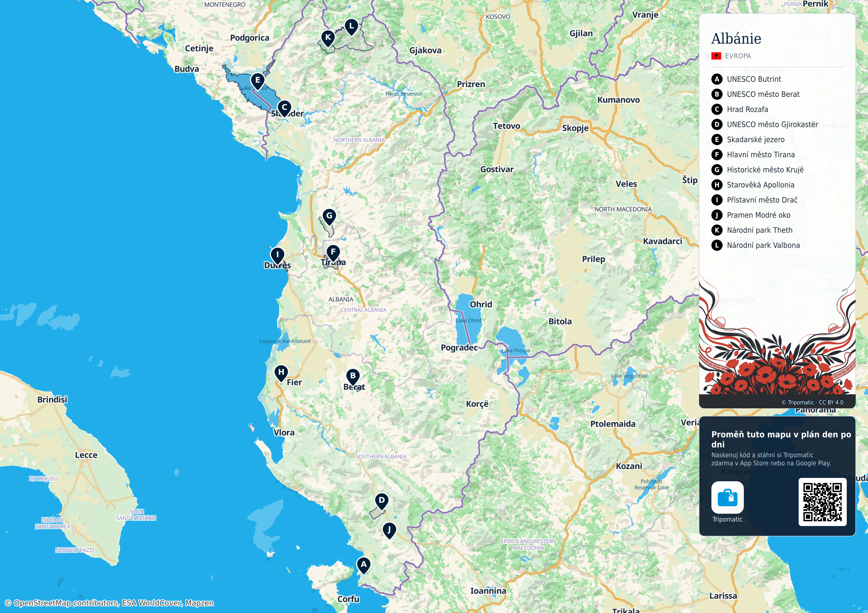Click the 'Proměň tuto mapu' heading
The width and height of the screenshot is (868, 613).
point(781,439)
